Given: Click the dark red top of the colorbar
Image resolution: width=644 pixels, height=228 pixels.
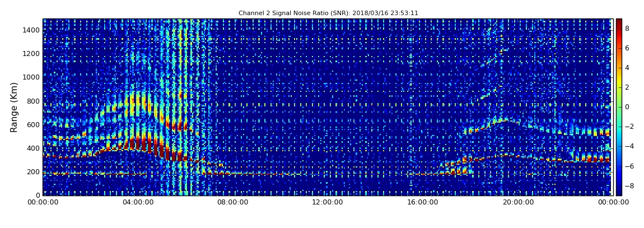Looking at the screenshot, I should click(619, 23).
